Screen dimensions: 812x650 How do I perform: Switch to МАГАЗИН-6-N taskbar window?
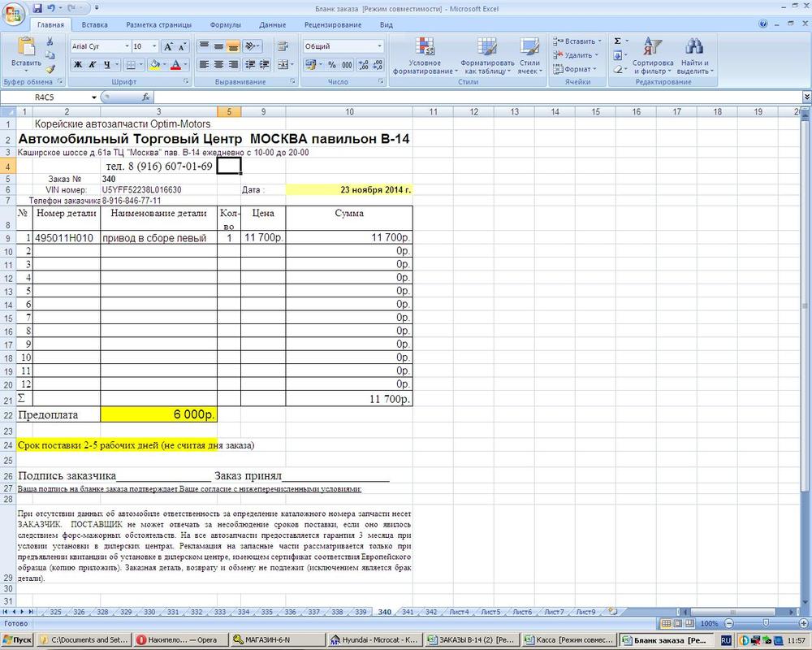click(x=277, y=640)
